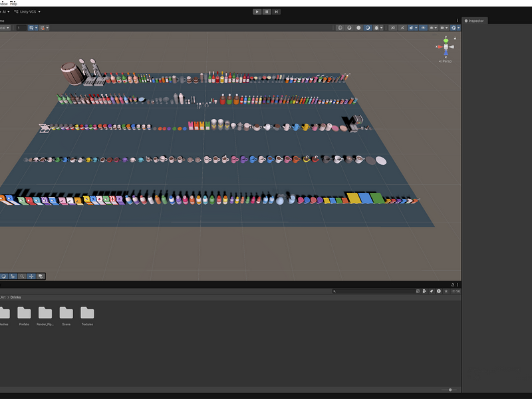Click the blue Z axis gizmo cone
The image size is (532, 399).
(x=446, y=53)
